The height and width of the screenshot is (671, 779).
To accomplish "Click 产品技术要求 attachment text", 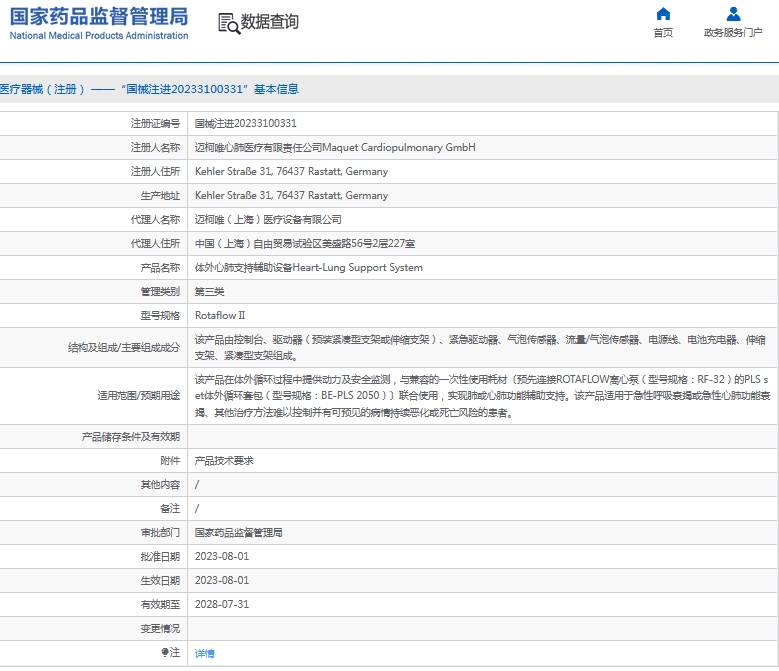I will [224, 461].
